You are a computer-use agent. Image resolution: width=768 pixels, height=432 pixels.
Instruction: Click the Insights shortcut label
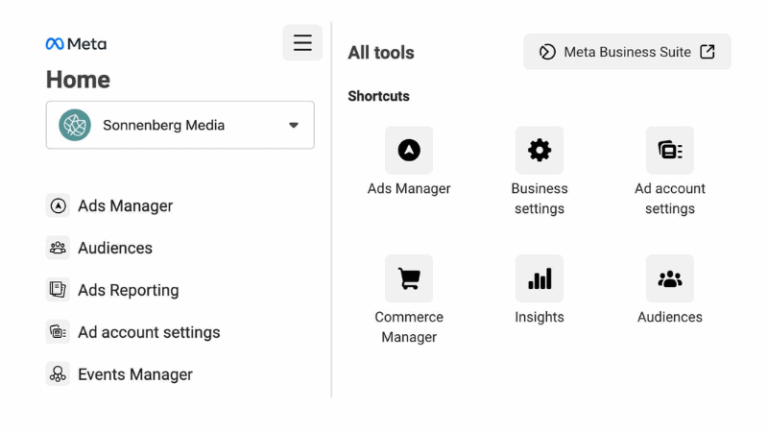(x=539, y=317)
